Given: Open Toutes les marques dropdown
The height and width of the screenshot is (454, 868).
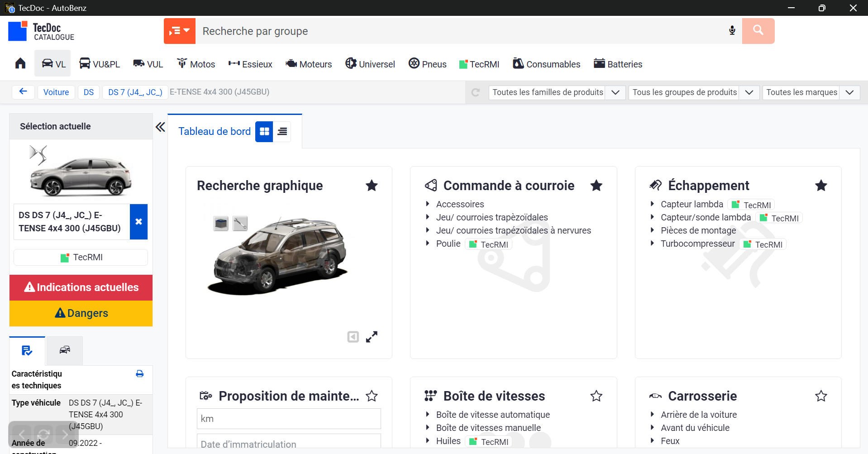Looking at the screenshot, I should click(811, 92).
